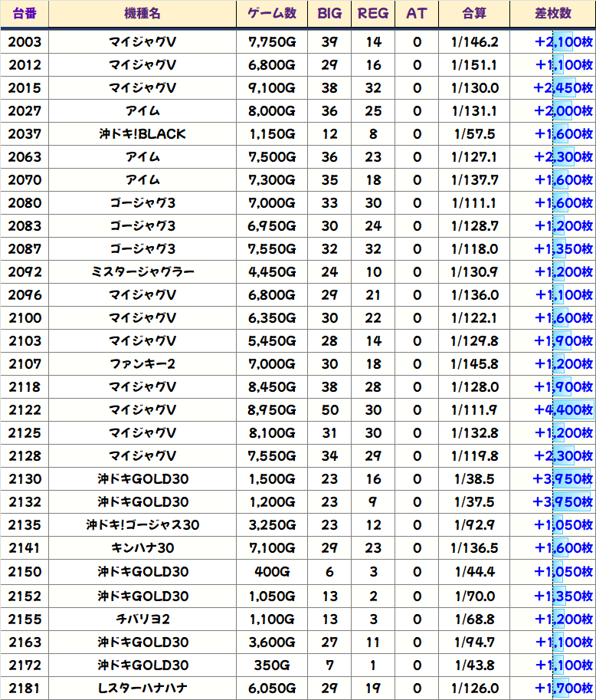This screenshot has height=700, width=596.
Task: Click the +4,400枚 difference value
Action: pos(563,410)
